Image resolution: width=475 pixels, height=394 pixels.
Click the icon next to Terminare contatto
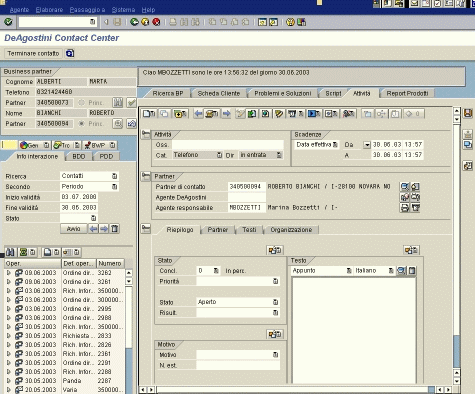[x=70, y=53]
